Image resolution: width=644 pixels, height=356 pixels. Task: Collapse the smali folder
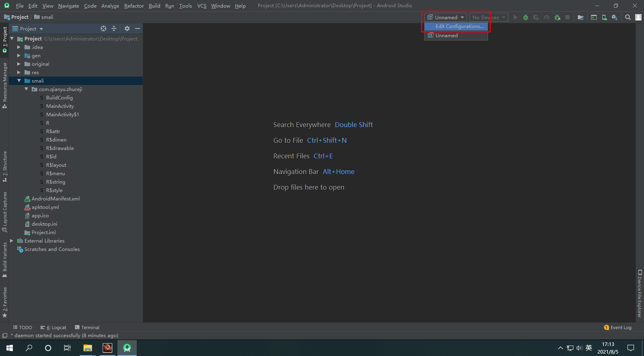(19, 81)
